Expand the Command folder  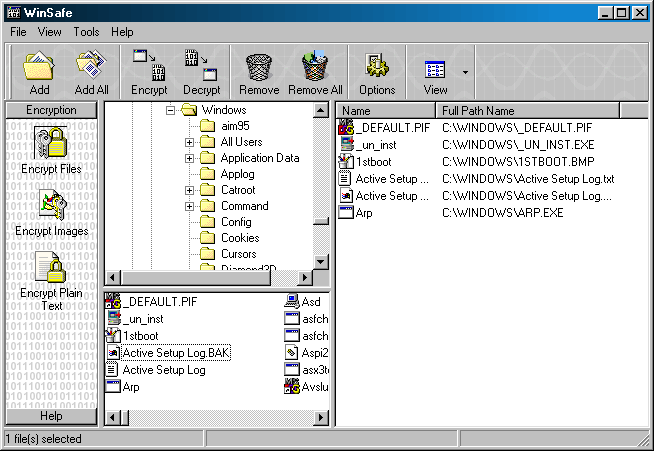[189, 206]
